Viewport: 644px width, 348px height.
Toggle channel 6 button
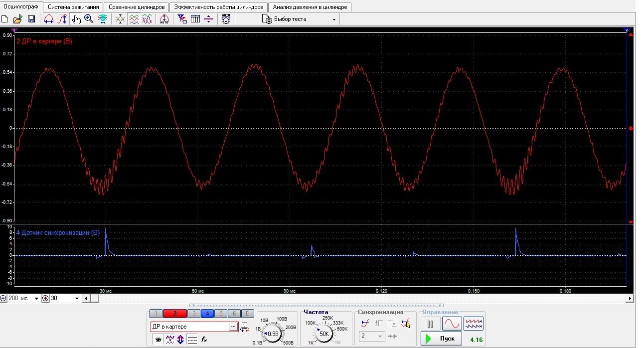234,314
